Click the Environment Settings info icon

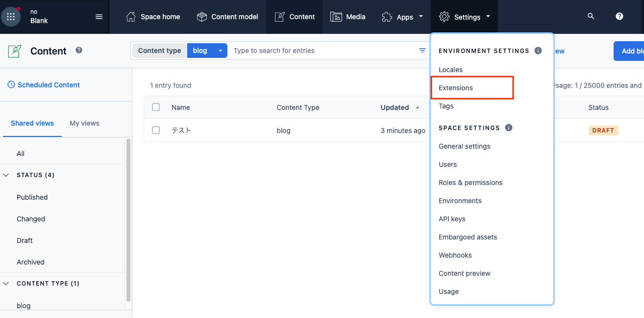click(x=538, y=51)
